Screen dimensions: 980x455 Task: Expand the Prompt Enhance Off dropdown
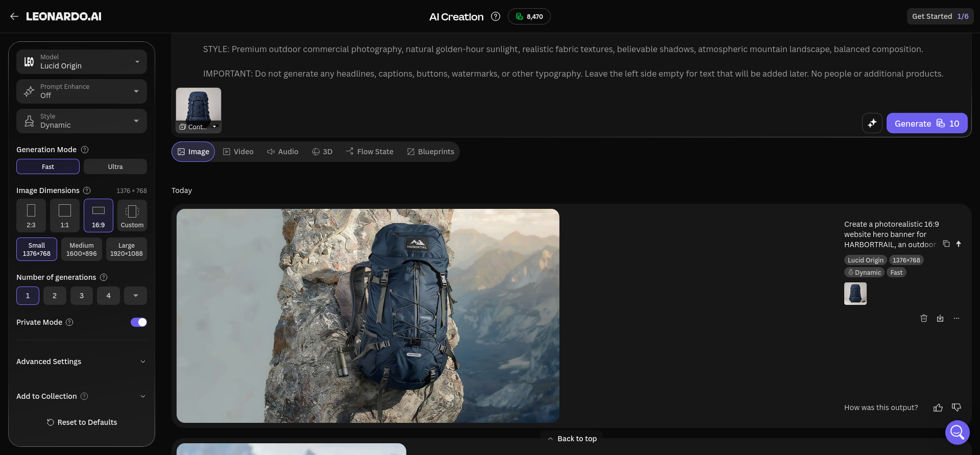pyautogui.click(x=82, y=91)
